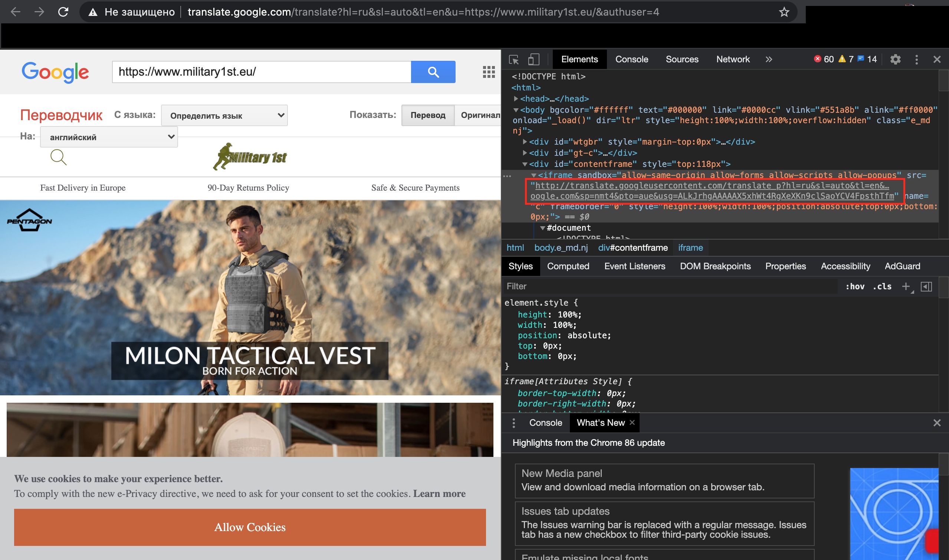This screenshot has width=949, height=560.
Task: Select div#contentframe in breadcrumb
Action: pos(633,247)
